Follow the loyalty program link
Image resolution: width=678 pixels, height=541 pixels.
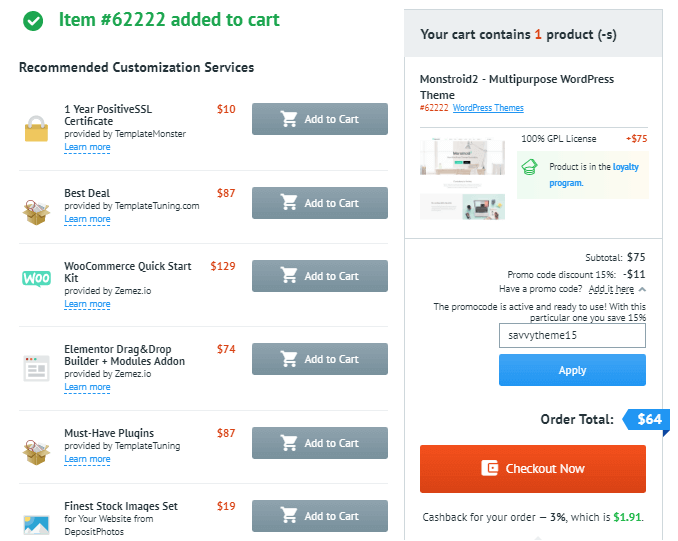pos(593,175)
